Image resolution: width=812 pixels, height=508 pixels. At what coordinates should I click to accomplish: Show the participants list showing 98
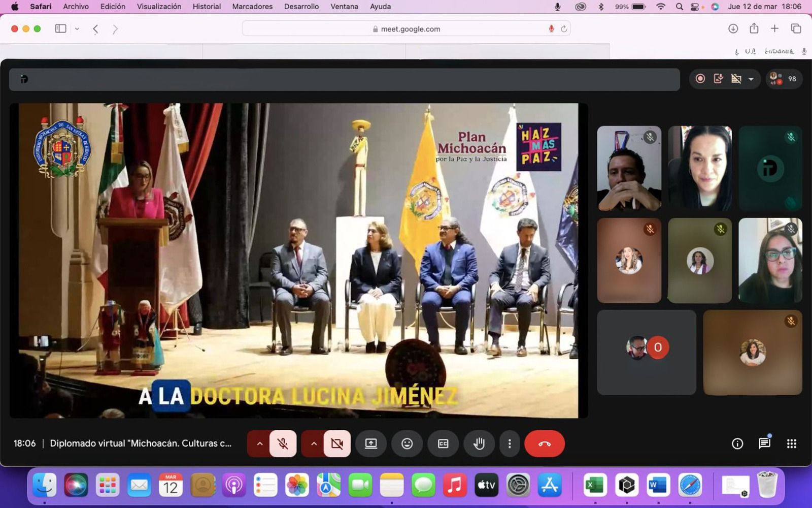(784, 79)
